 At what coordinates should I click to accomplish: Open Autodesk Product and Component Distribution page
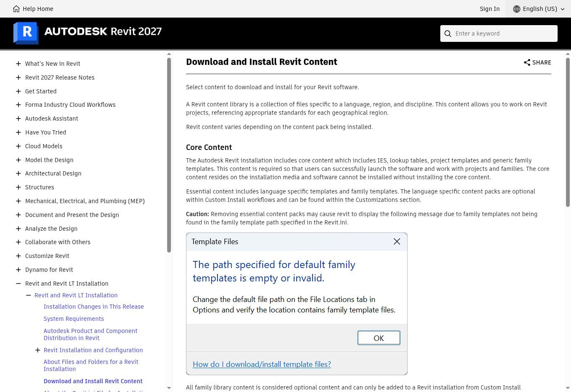click(90, 334)
